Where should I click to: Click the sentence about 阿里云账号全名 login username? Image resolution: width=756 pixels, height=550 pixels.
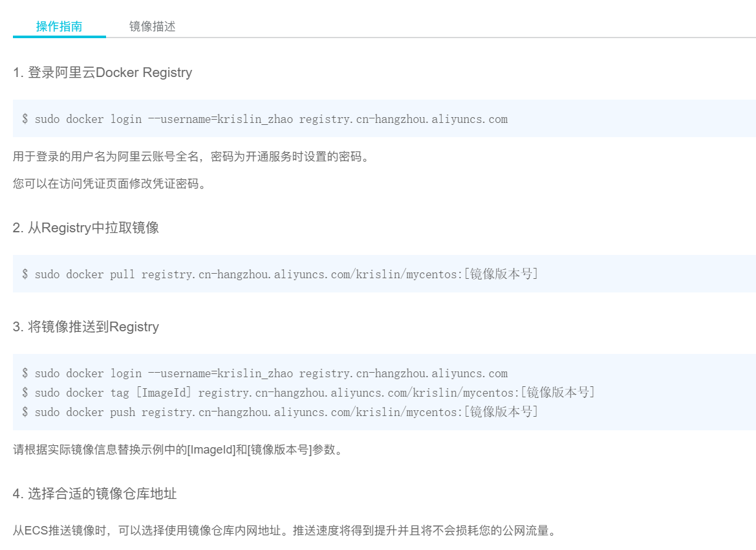click(x=193, y=157)
